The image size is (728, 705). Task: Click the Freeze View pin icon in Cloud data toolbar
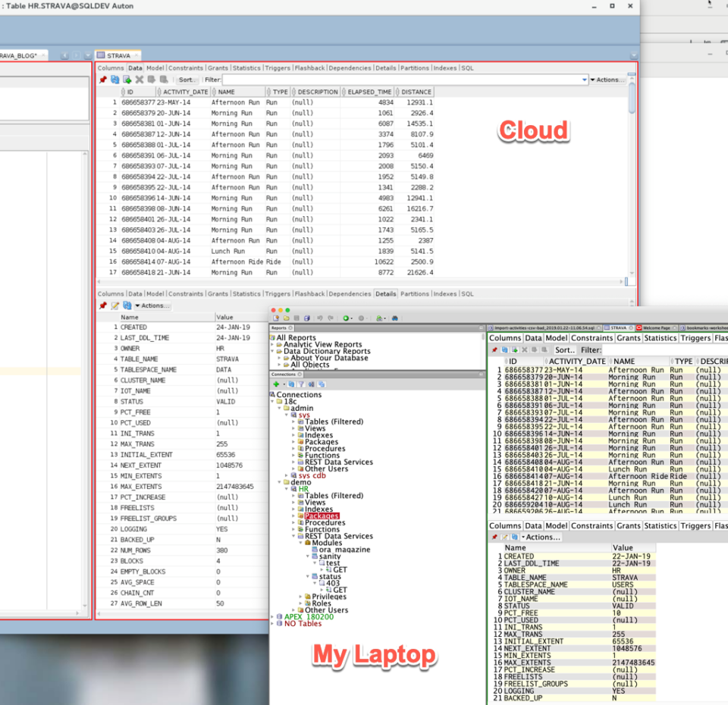click(x=103, y=80)
